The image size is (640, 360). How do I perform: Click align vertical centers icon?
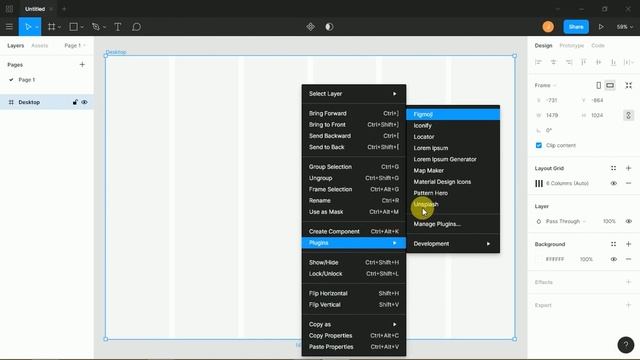point(598,62)
